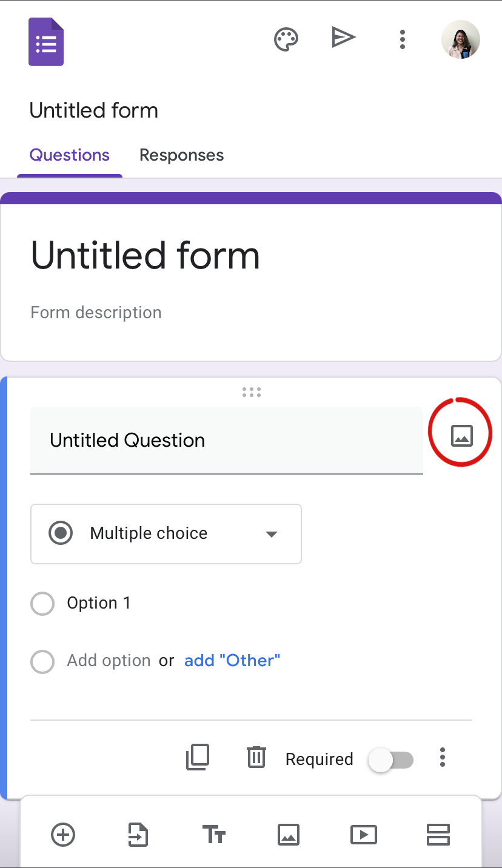Add a video to the form

pyautogui.click(x=364, y=835)
